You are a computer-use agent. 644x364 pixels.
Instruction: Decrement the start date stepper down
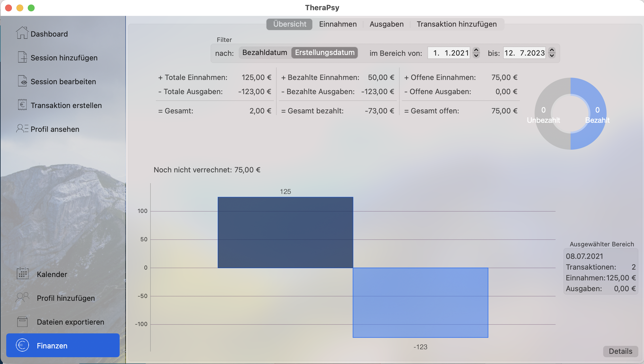tap(476, 56)
